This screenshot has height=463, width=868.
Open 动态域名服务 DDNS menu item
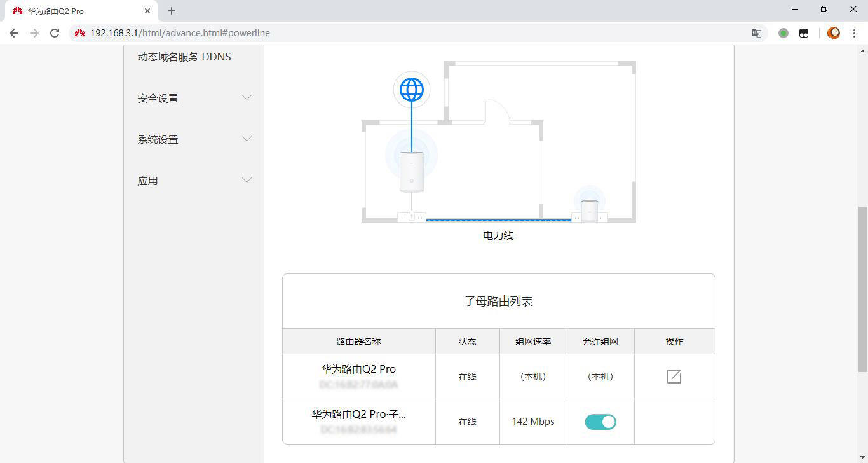184,57
